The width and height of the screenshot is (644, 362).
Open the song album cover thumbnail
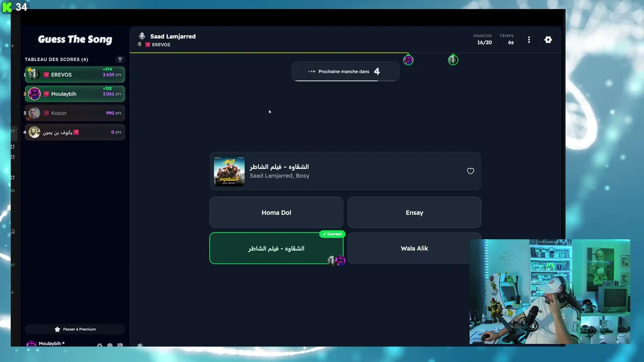[229, 171]
